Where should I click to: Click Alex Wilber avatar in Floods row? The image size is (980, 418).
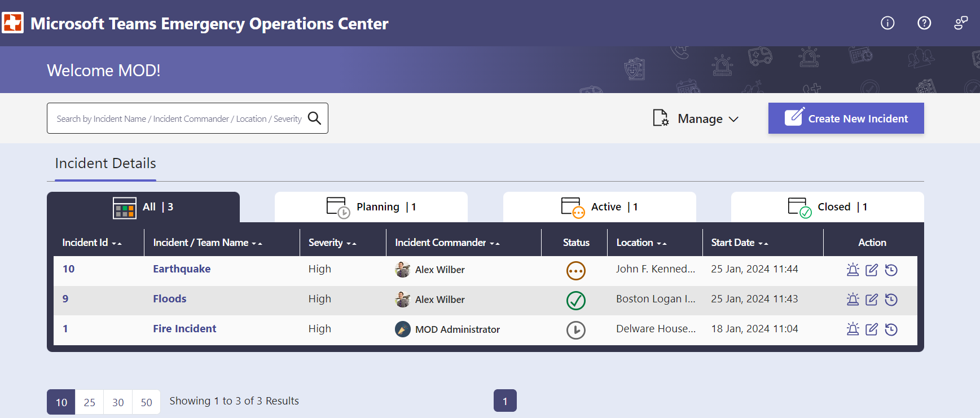point(403,300)
